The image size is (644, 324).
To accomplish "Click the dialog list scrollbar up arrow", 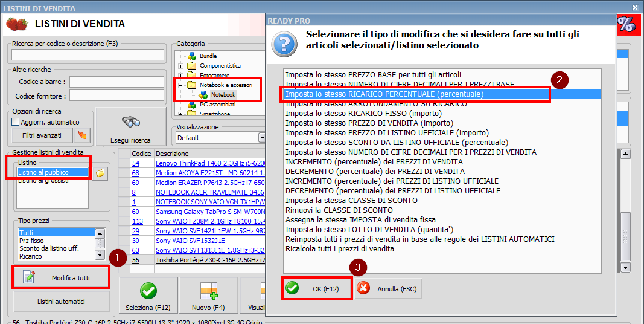I will pos(625,154).
